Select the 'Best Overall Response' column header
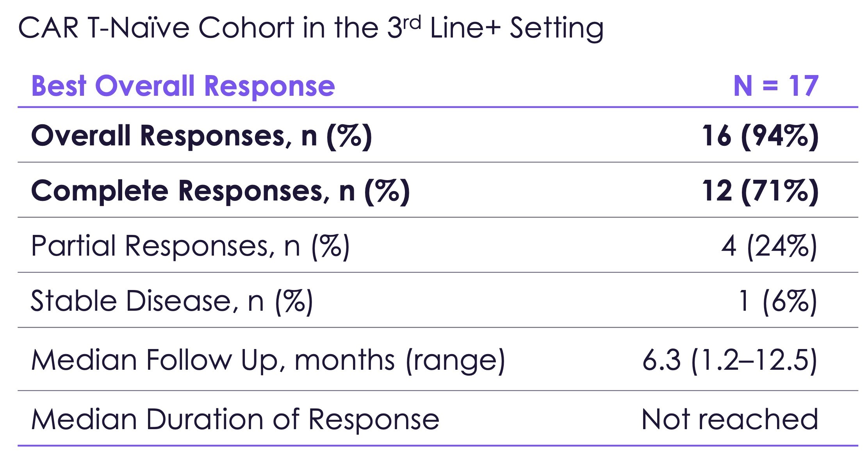 [x=183, y=86]
